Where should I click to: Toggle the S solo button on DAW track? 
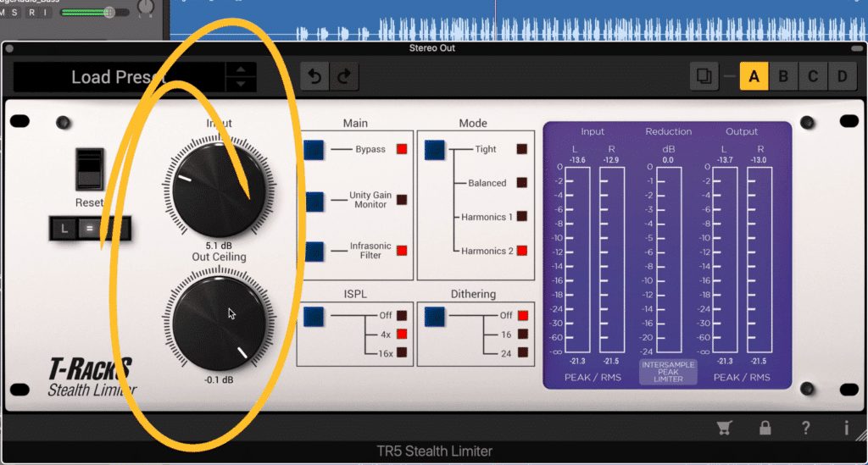pyautogui.click(x=14, y=12)
